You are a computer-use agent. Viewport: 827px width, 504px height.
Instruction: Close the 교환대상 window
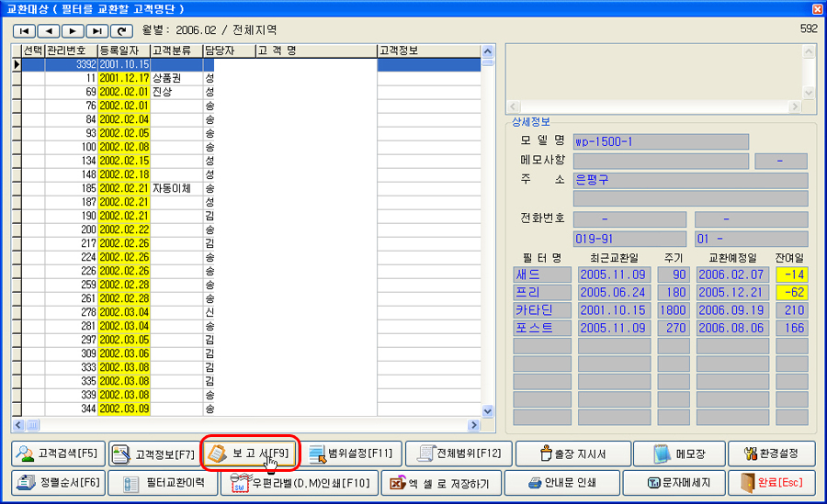click(x=817, y=8)
